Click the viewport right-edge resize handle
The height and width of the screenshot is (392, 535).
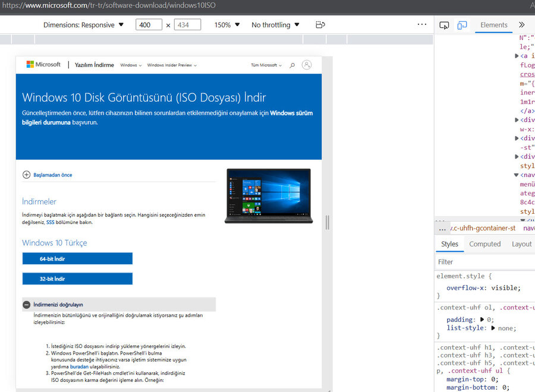(327, 223)
